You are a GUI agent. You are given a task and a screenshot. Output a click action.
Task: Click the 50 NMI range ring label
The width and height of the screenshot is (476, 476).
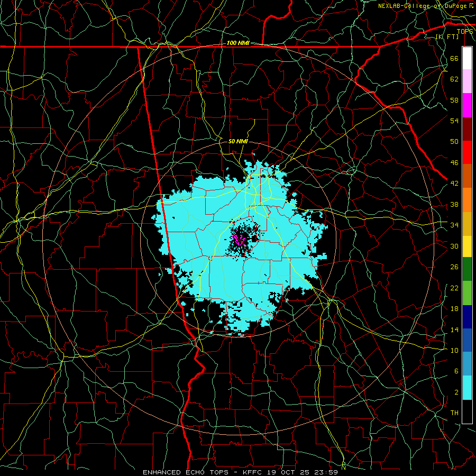point(238,141)
